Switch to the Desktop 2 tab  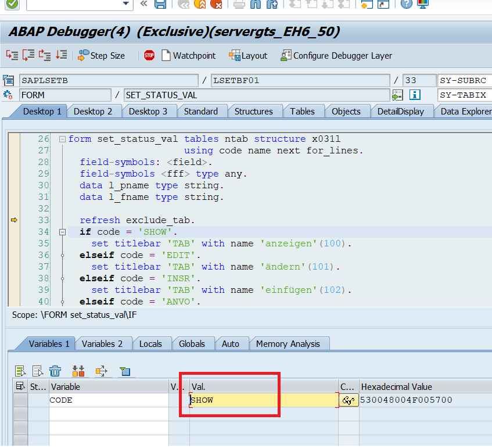93,111
